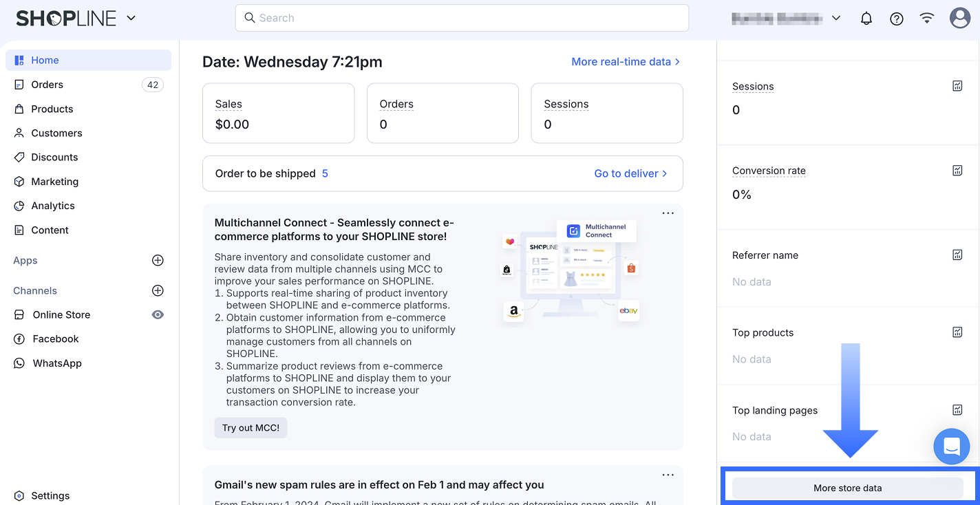This screenshot has height=505, width=980.
Task: Go to the Orders menu item
Action: (47, 85)
